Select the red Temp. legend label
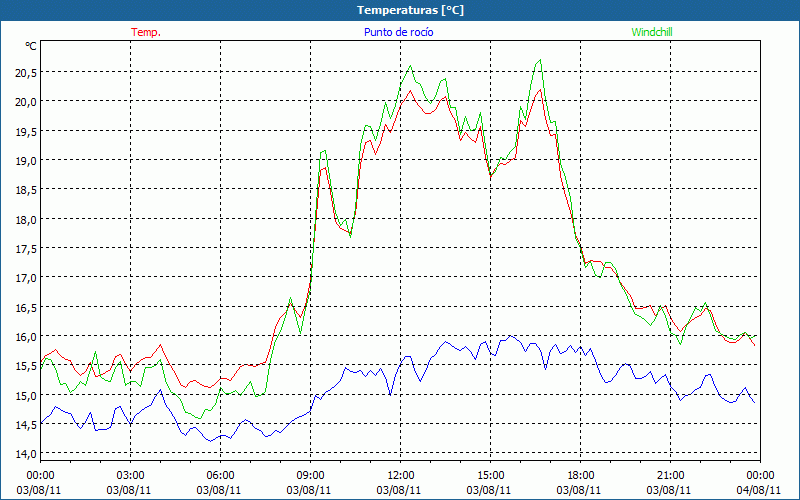Viewport: 800px width, 500px height. click(146, 32)
